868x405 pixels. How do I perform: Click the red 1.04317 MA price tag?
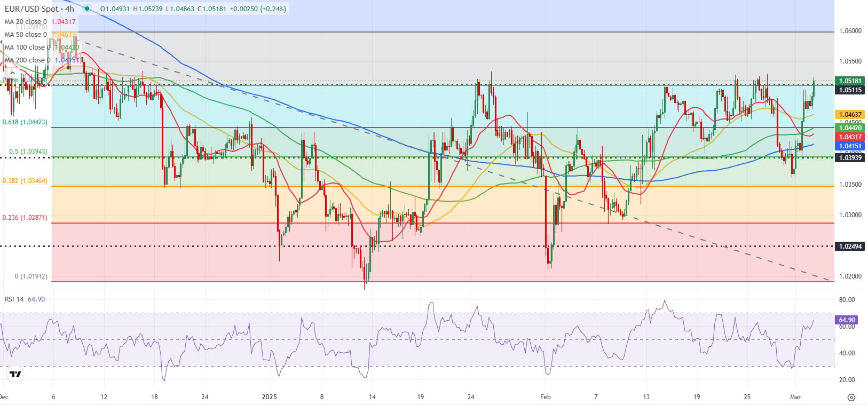[x=850, y=137]
